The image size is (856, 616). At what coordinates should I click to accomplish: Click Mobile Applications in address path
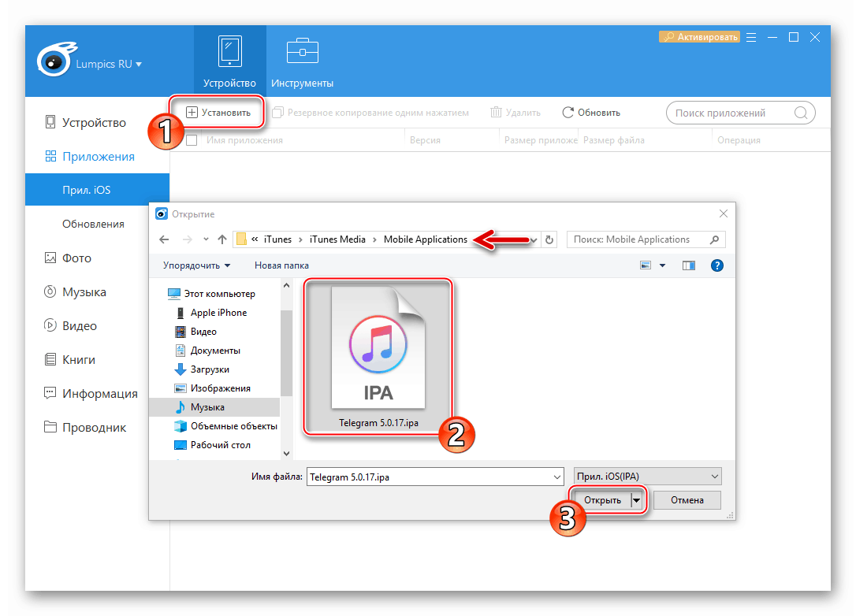[x=426, y=239]
